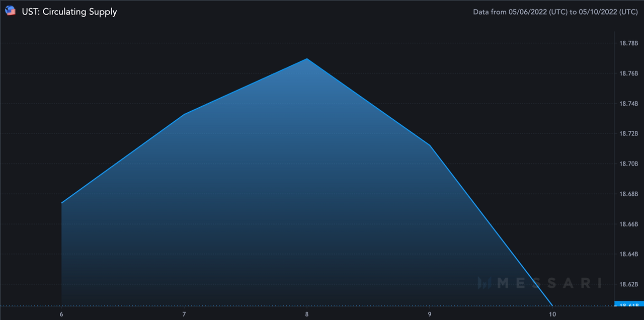Click the 18.72B y-axis label
644x320 pixels.
pyautogui.click(x=629, y=134)
